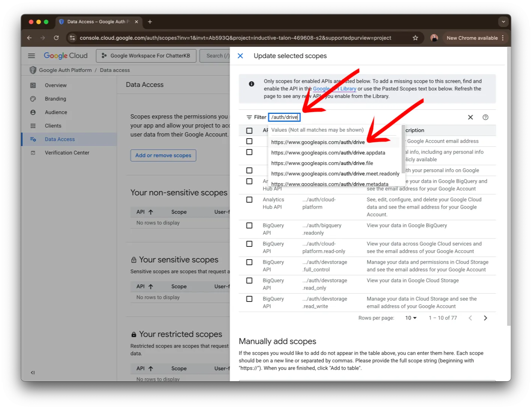This screenshot has height=409, width=532.
Task: Click the Filter input containing /auth/drive
Action: [284, 117]
